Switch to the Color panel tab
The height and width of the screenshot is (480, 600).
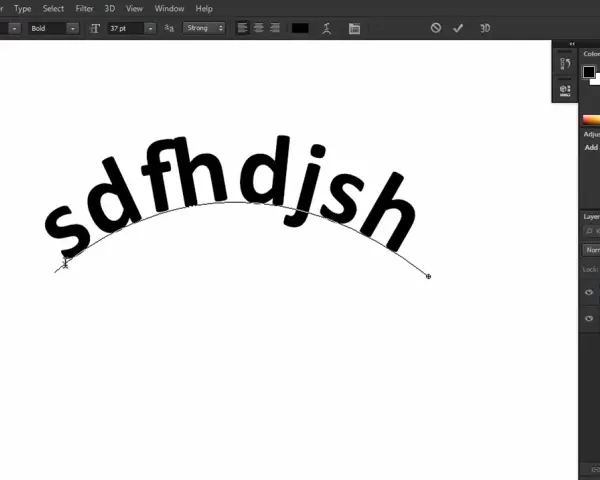592,54
